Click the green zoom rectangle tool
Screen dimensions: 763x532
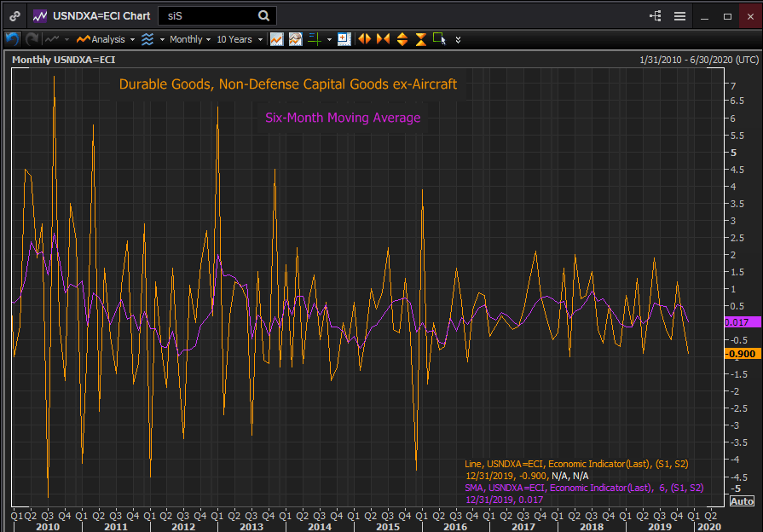pos(439,39)
